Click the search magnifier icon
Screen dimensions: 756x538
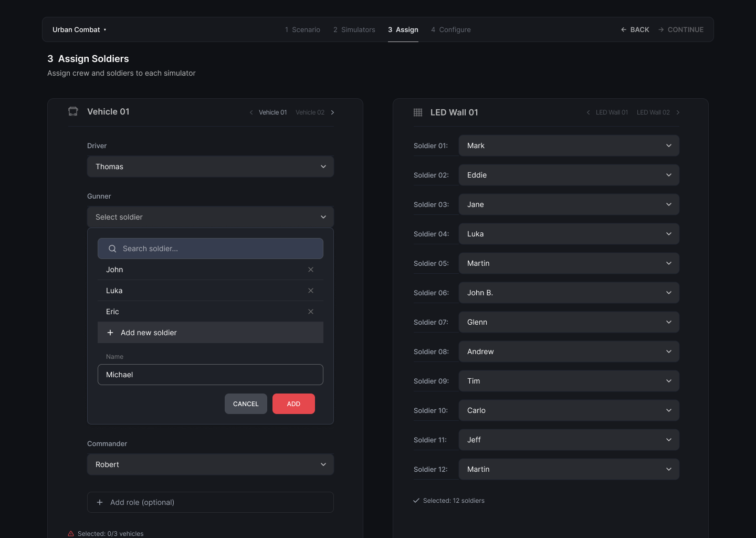tap(112, 249)
